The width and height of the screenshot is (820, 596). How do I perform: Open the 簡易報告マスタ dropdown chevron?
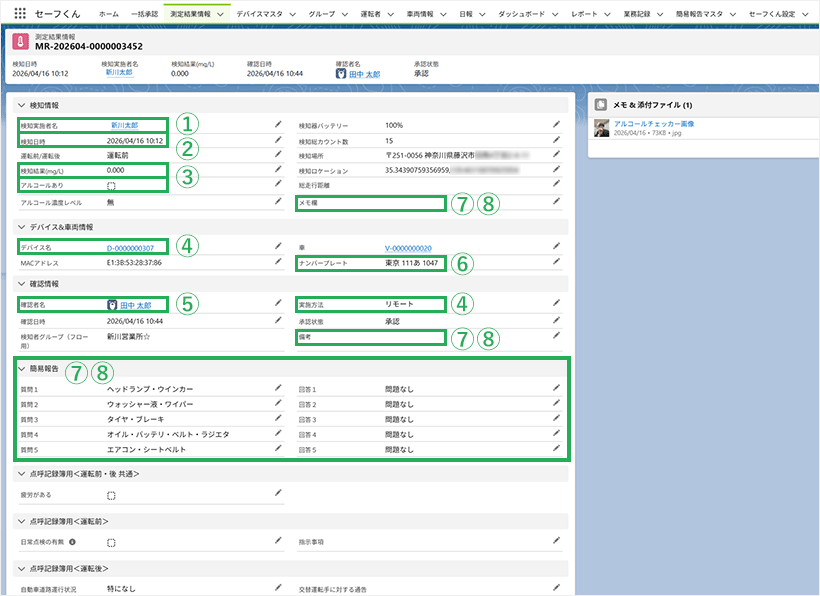click(x=733, y=14)
